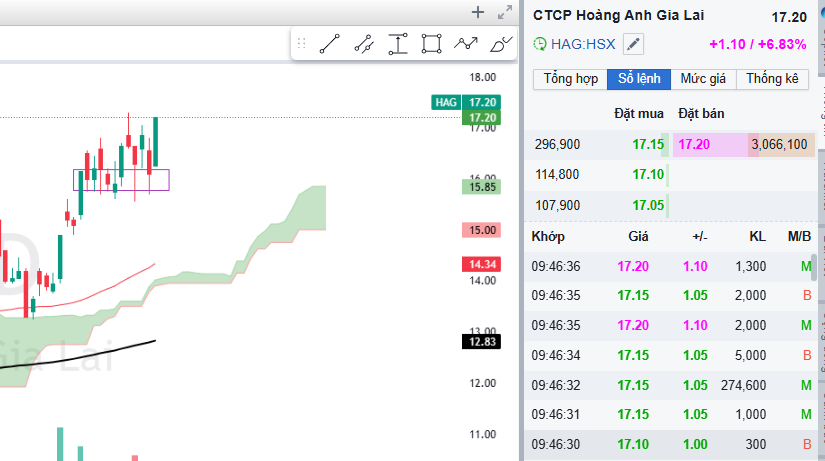Image resolution: width=825 pixels, height=461 pixels.
Task: Click the green HAG price label on axis
Action: pos(447,102)
